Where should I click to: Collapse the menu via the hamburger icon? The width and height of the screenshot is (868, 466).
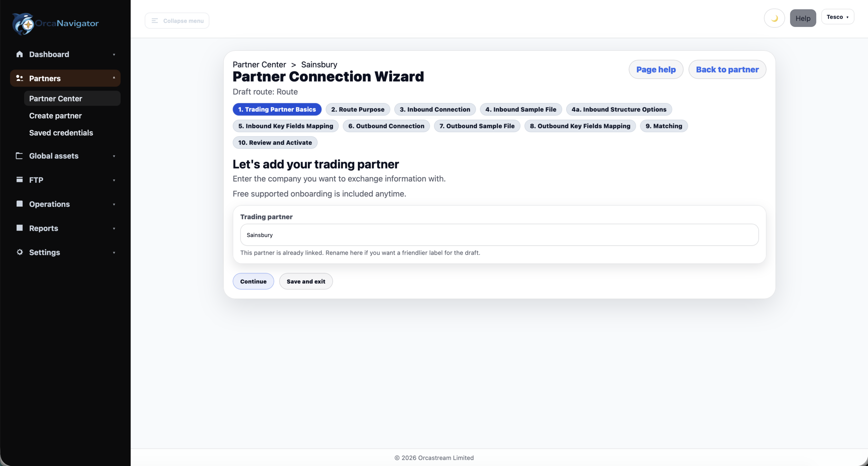pos(155,20)
